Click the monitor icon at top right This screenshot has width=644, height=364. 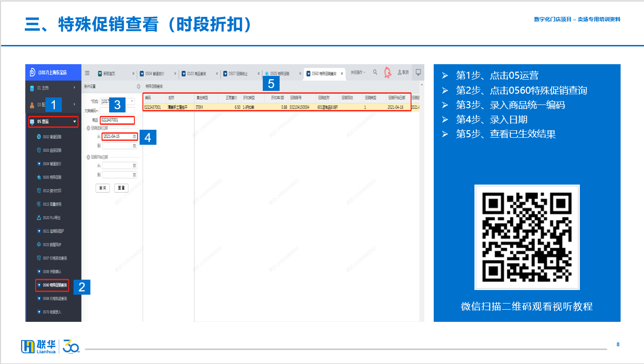click(418, 72)
